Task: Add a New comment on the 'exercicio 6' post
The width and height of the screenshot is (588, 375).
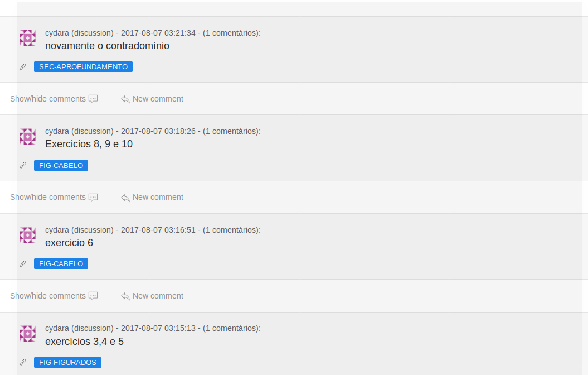Action: point(152,296)
